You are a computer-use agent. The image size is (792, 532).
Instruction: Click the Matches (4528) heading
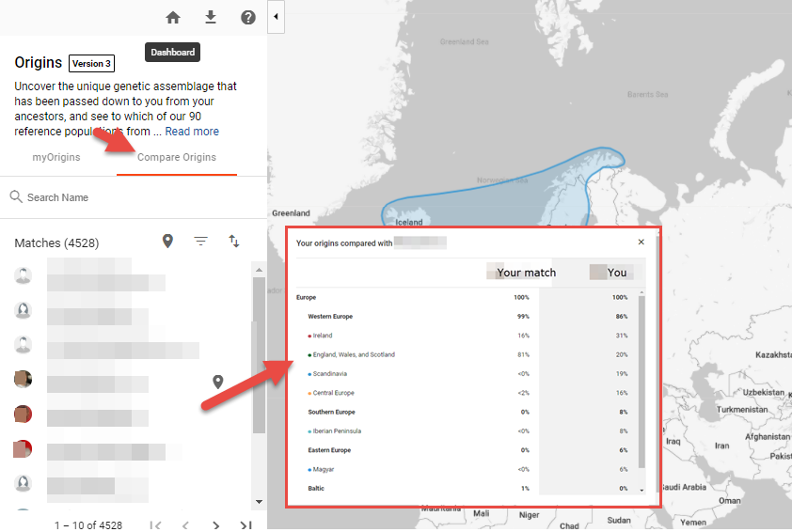pos(56,243)
